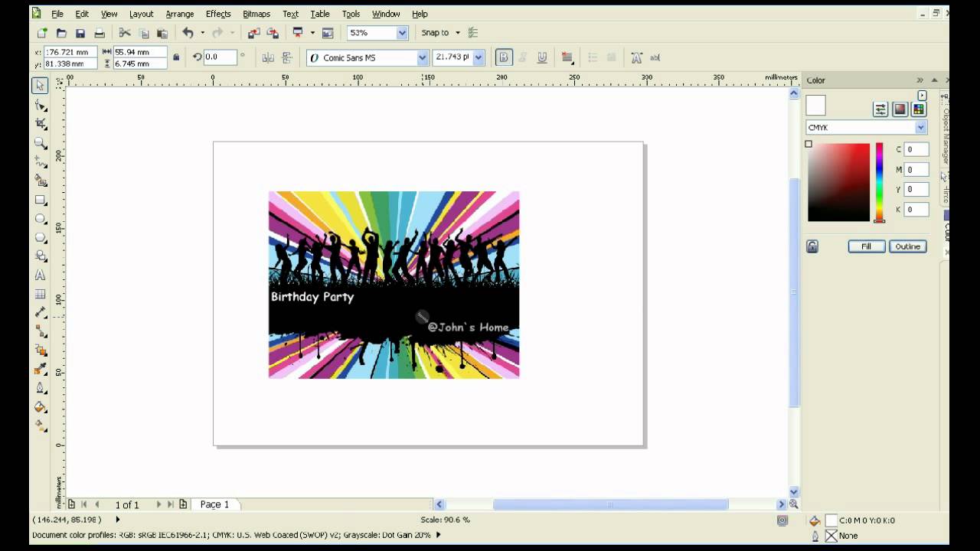Click the Paste icon

click(162, 33)
